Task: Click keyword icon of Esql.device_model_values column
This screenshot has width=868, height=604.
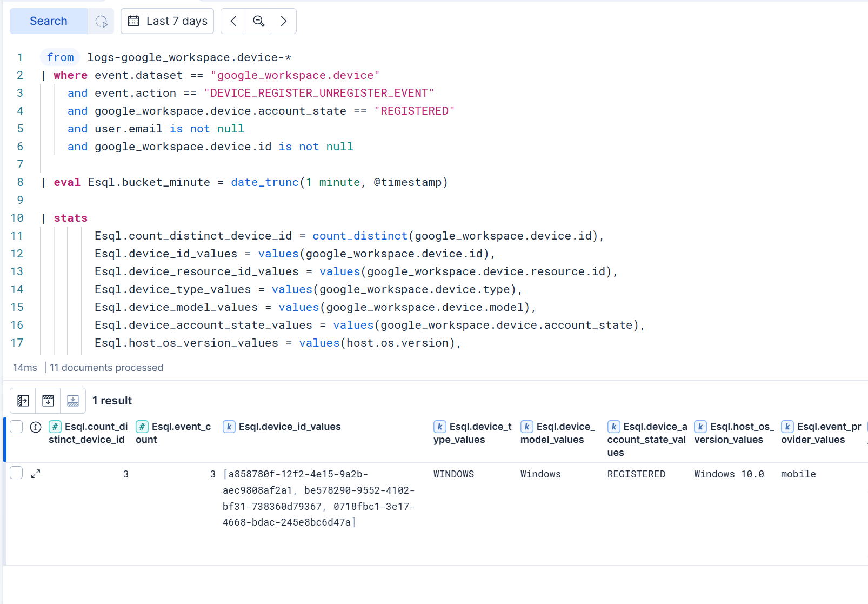Action: [x=527, y=427]
